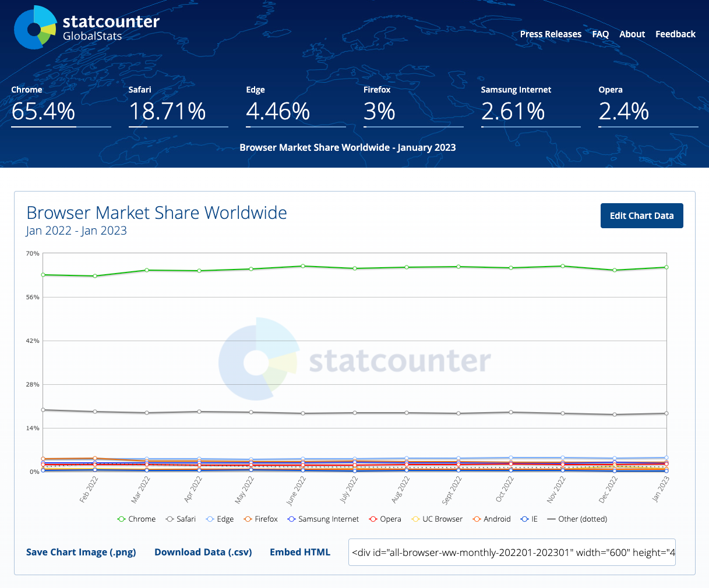Toggle the IE series in the legend
Image resolution: width=709 pixels, height=588 pixels.
tap(529, 519)
